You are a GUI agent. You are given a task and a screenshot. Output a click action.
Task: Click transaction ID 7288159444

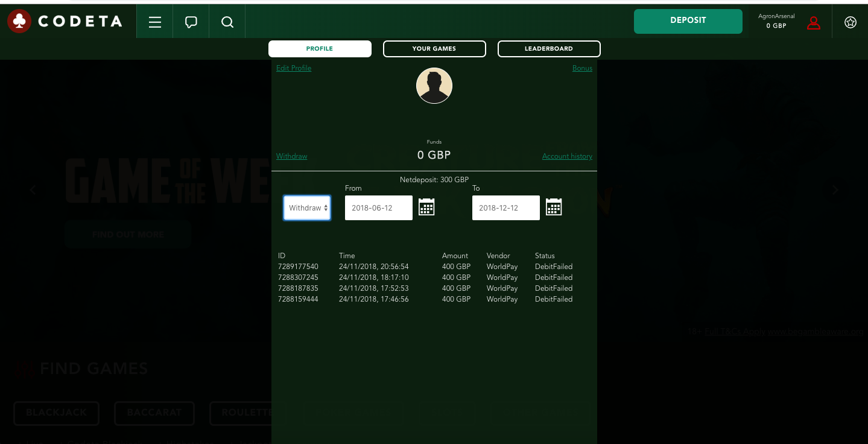coord(298,299)
